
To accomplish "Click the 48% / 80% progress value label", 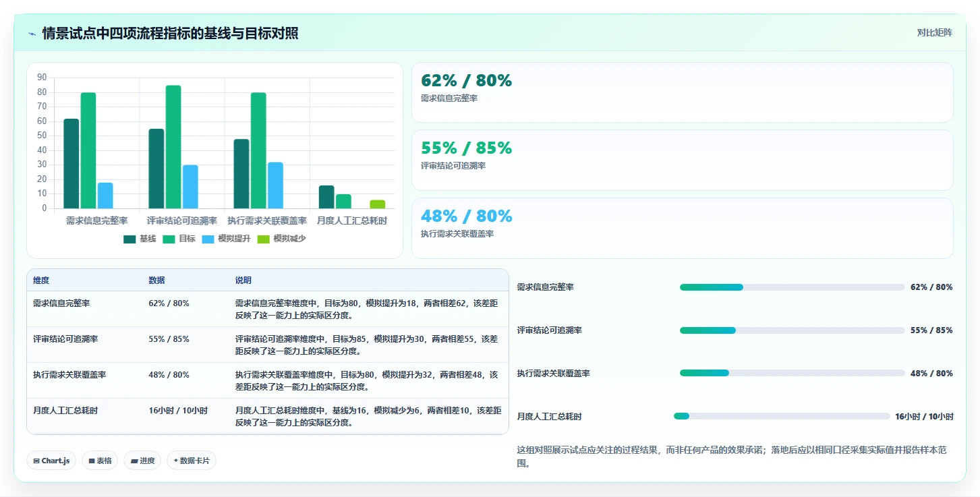I will [931, 373].
